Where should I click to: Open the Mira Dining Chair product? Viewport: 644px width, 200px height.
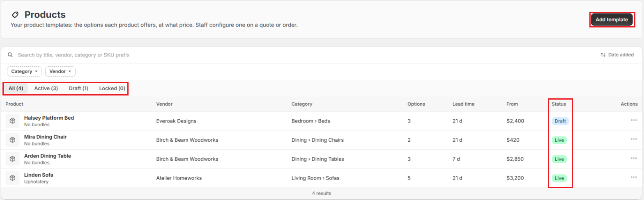tap(45, 137)
